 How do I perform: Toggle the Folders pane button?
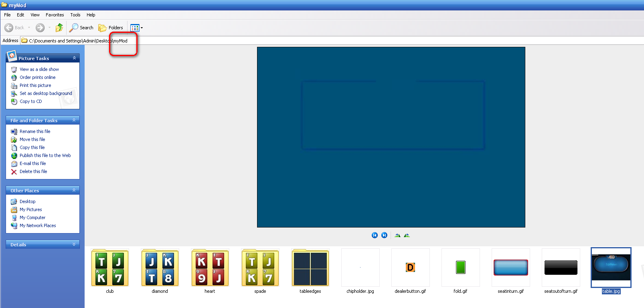[111, 28]
